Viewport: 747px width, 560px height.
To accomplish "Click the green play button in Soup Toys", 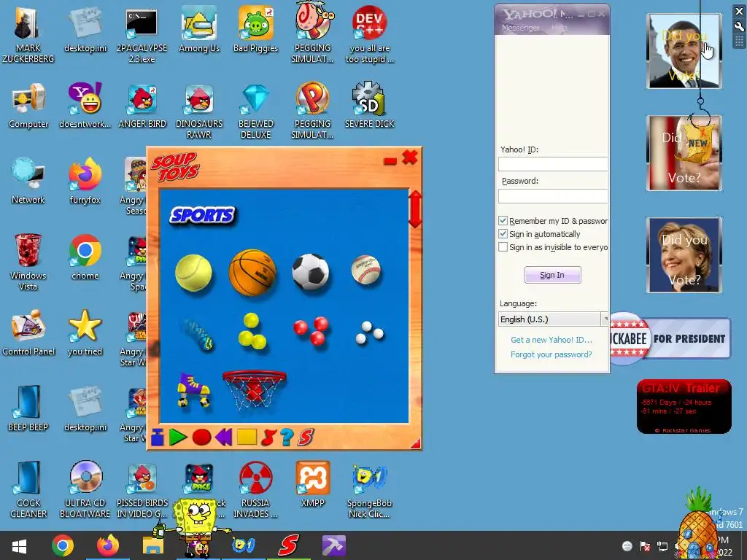I will (x=178, y=437).
